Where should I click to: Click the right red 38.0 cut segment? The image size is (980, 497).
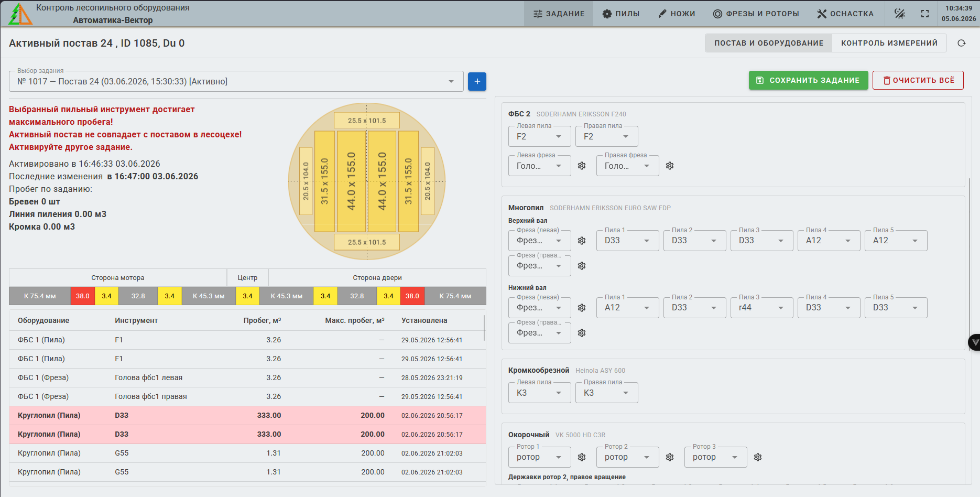tap(412, 296)
